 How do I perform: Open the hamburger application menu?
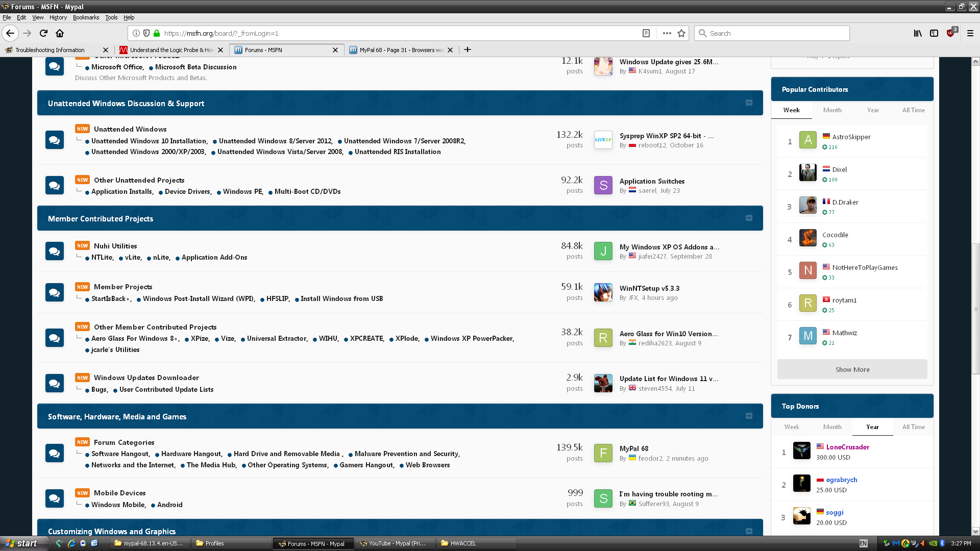pos(970,33)
